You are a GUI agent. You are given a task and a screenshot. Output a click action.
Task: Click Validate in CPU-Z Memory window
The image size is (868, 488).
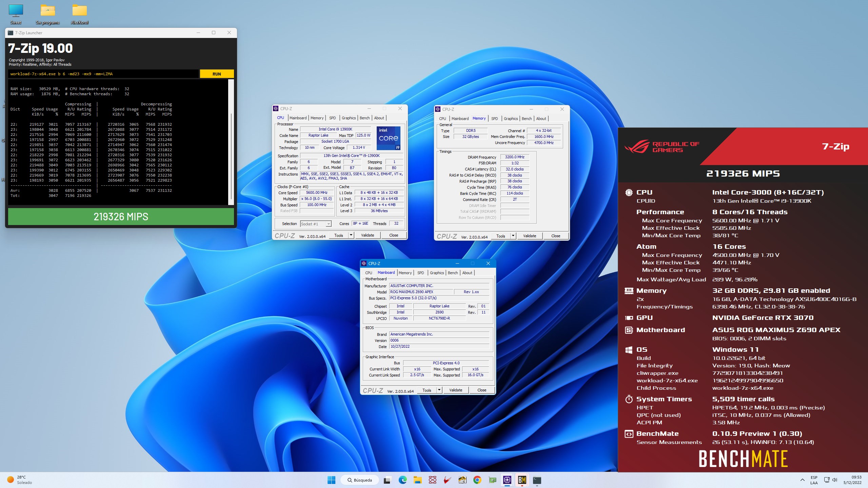click(x=529, y=236)
